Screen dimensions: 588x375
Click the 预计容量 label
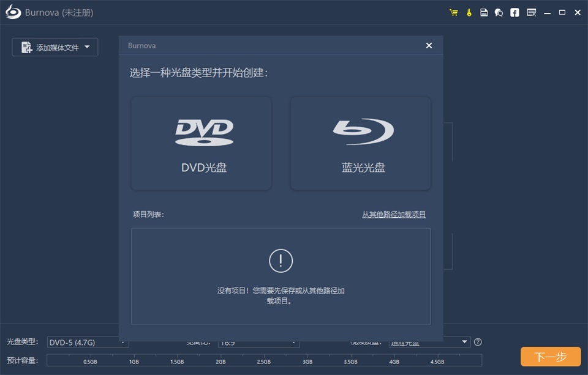(22, 360)
